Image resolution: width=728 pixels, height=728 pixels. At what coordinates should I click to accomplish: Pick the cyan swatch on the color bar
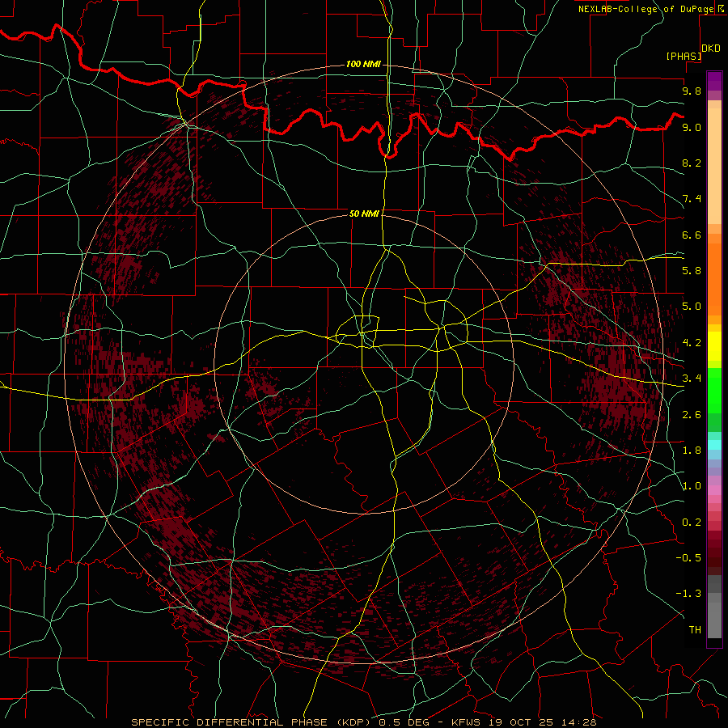[x=714, y=445]
